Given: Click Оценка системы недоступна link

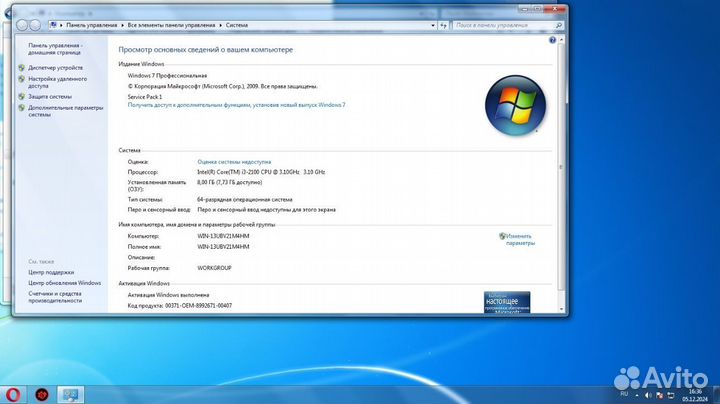Looking at the screenshot, I should [234, 162].
